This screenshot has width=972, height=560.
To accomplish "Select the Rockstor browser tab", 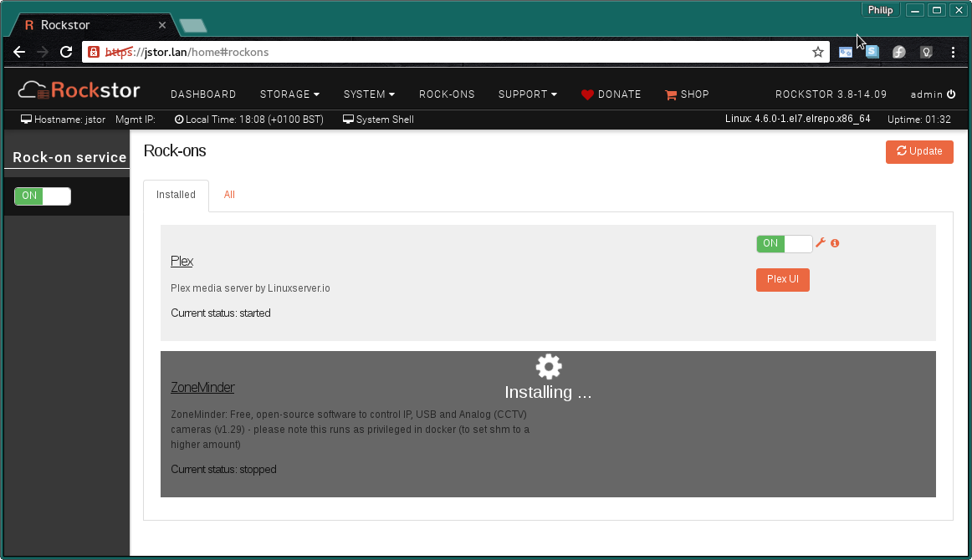I will tap(93, 25).
